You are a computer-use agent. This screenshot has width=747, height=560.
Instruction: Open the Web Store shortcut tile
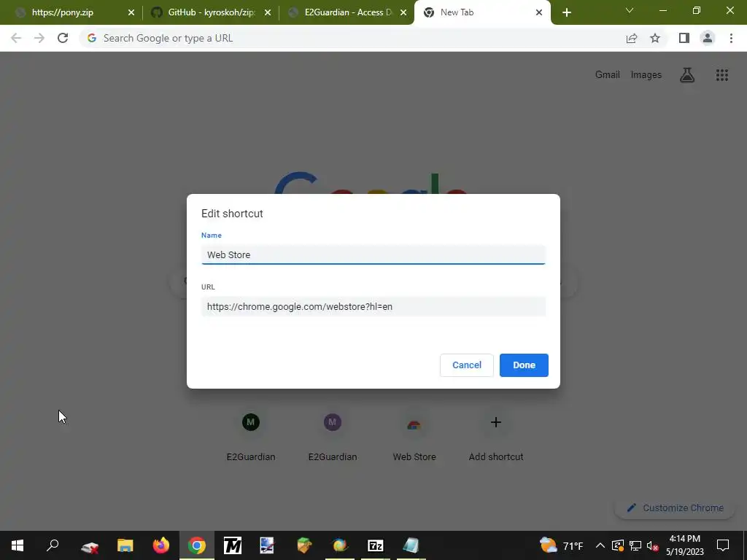click(x=414, y=435)
